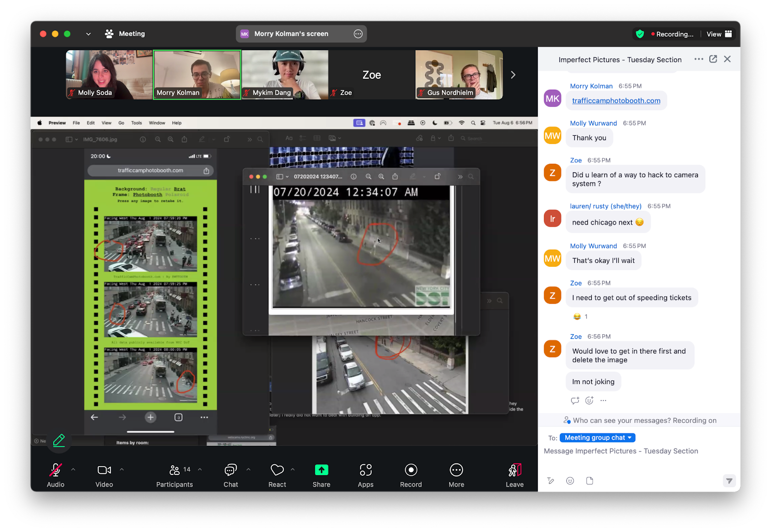Expand video options arrow next to Video
This screenshot has width=771, height=532.
[122, 469]
